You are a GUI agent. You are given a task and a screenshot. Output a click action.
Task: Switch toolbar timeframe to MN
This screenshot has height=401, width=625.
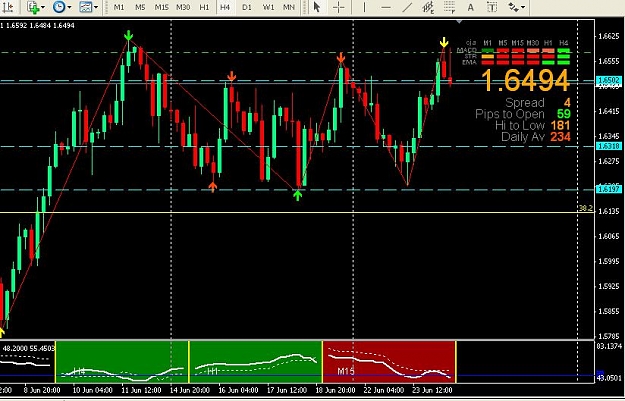(289, 7)
